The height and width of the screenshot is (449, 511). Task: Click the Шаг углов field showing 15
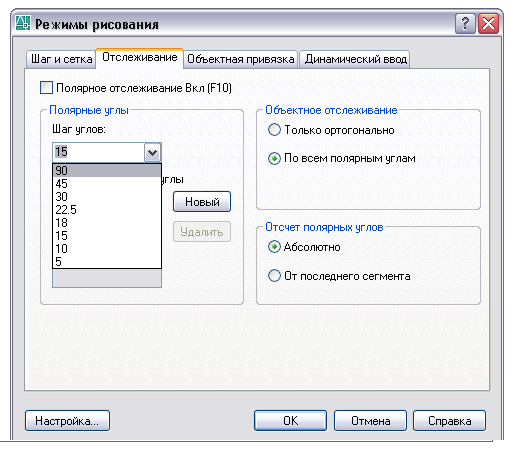click(99, 152)
